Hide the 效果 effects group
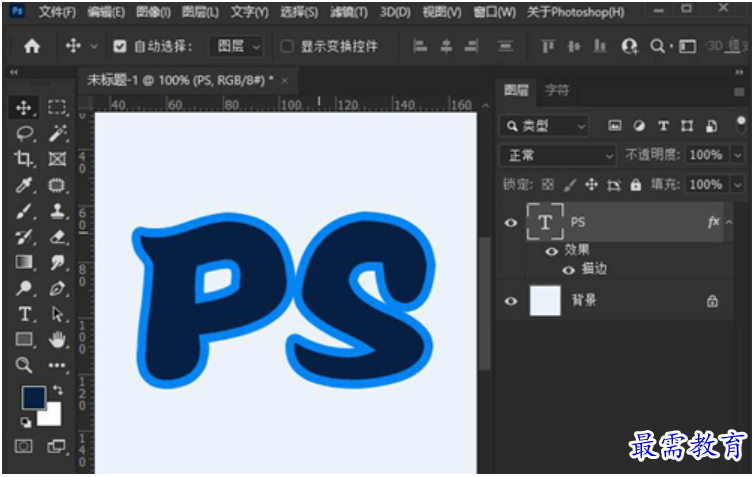The image size is (753, 477). point(552,251)
